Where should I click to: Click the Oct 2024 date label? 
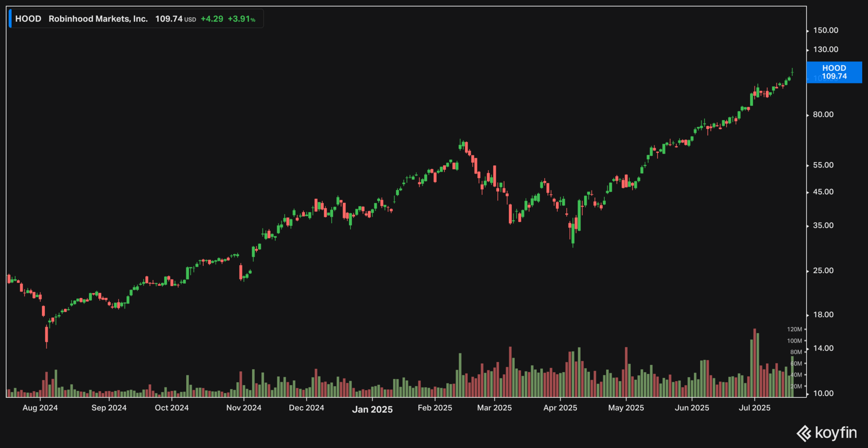172,408
